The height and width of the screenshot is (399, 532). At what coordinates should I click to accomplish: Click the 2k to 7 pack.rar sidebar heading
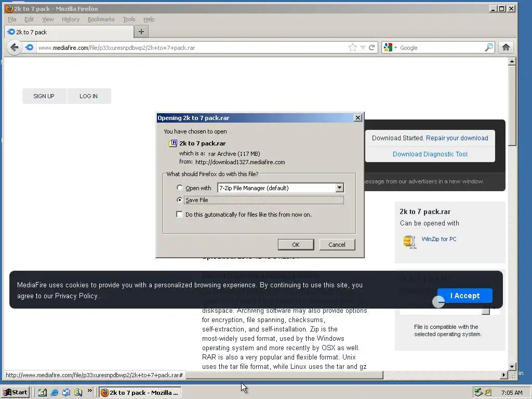click(x=425, y=211)
